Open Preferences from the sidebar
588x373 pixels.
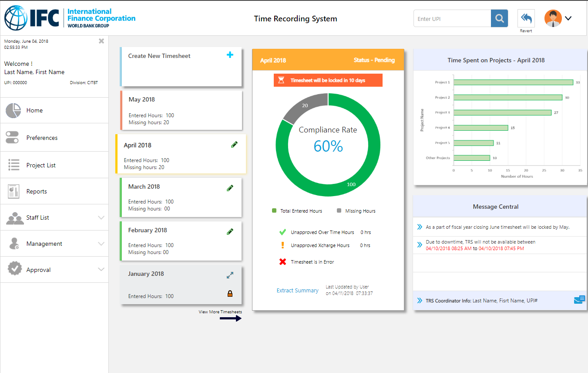[x=42, y=138]
